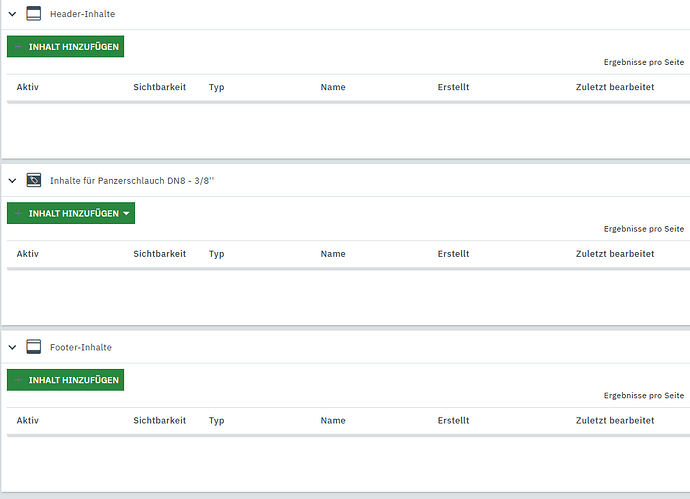Sort Panzerschlauch table by Erstellt column

[x=453, y=254]
